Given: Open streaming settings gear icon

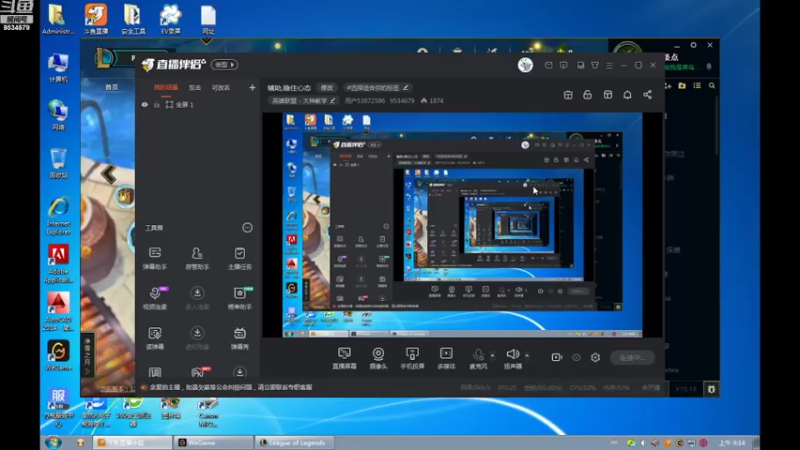Looking at the screenshot, I should point(595,358).
